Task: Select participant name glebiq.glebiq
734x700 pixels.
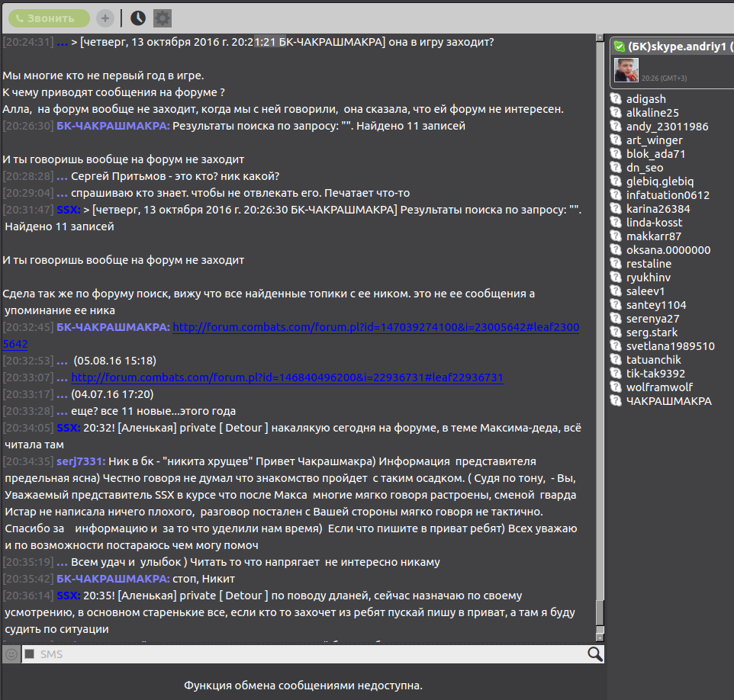Action: [660, 181]
